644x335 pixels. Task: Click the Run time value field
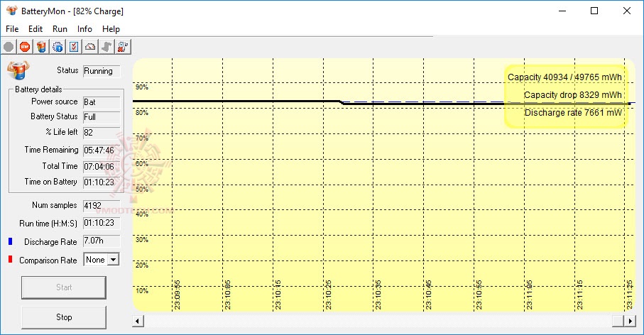tap(102, 223)
